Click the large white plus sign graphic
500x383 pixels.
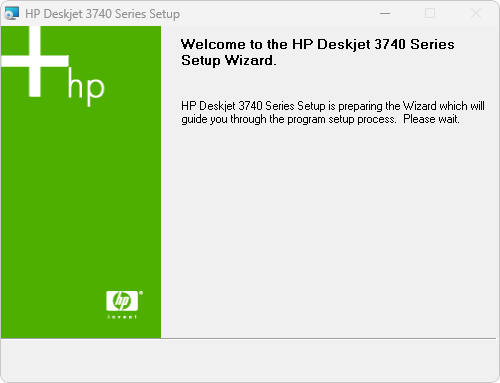[35, 61]
